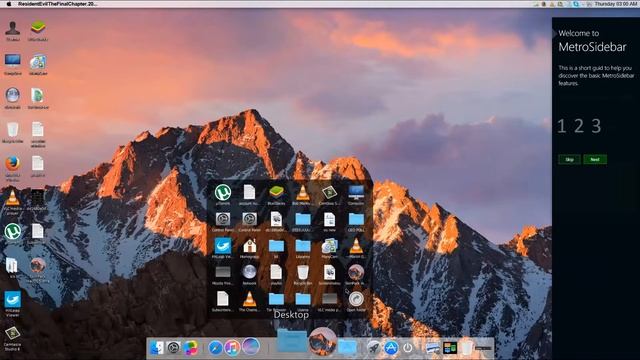The height and width of the screenshot is (360, 640).
Task: Open Camtasia Studio in Desktop stack grid
Action: [x=329, y=192]
